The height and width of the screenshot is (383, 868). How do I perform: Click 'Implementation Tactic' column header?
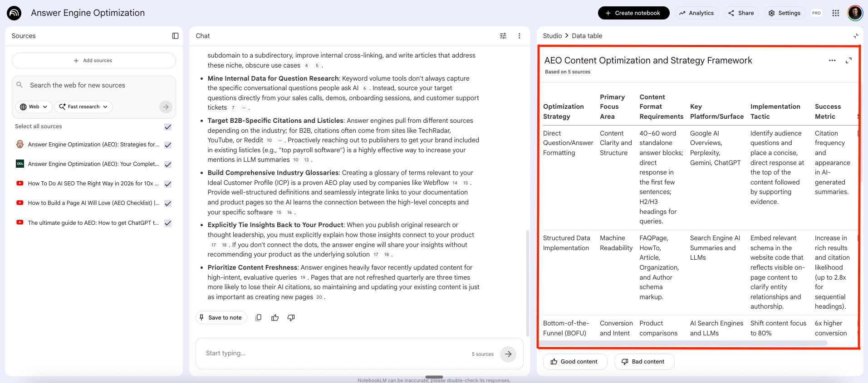click(x=775, y=112)
